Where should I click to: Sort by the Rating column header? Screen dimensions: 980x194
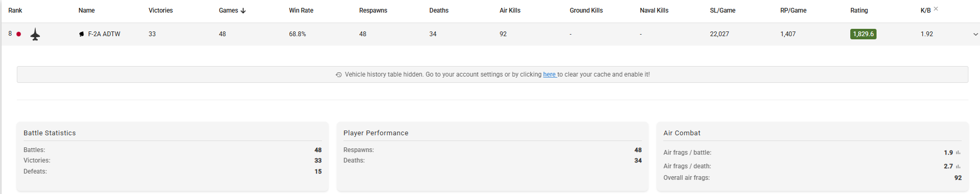859,10
